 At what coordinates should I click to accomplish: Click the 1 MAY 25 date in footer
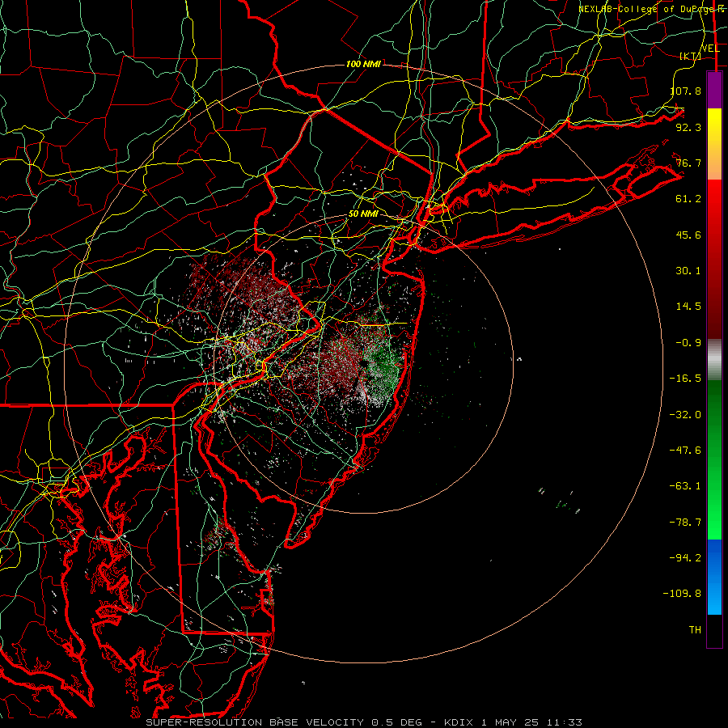click(510, 722)
